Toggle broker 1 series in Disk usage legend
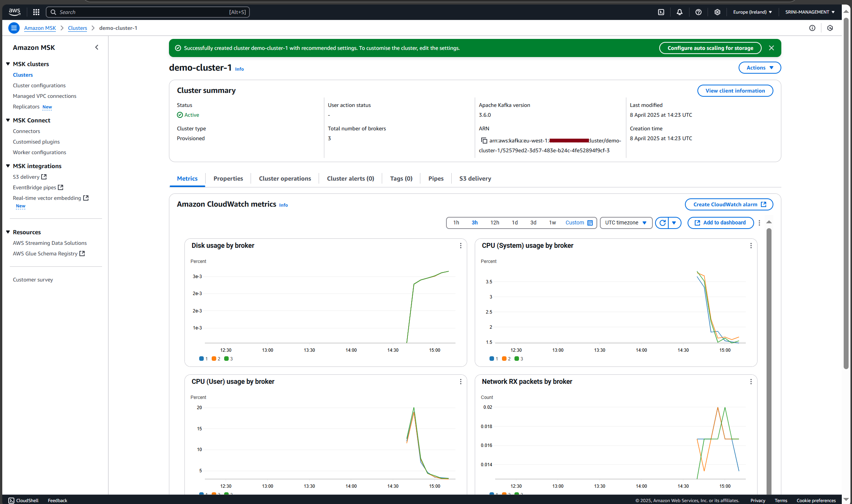This screenshot has width=852, height=504. click(203, 359)
